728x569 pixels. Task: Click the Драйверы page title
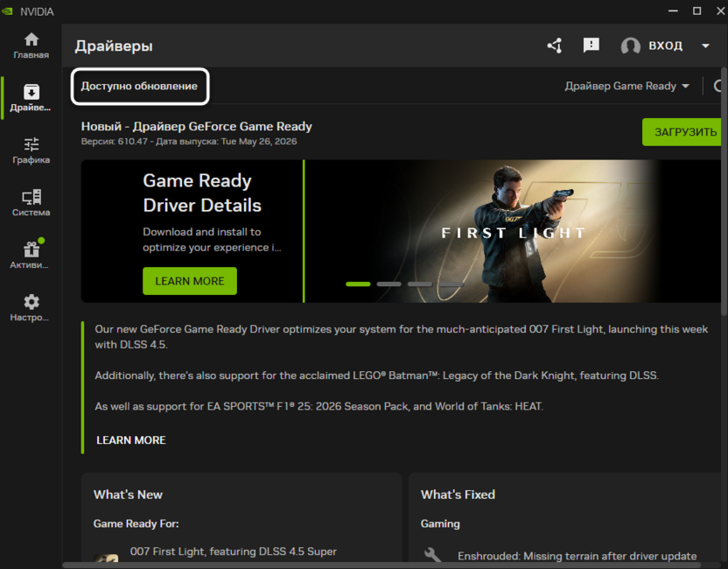click(x=114, y=46)
